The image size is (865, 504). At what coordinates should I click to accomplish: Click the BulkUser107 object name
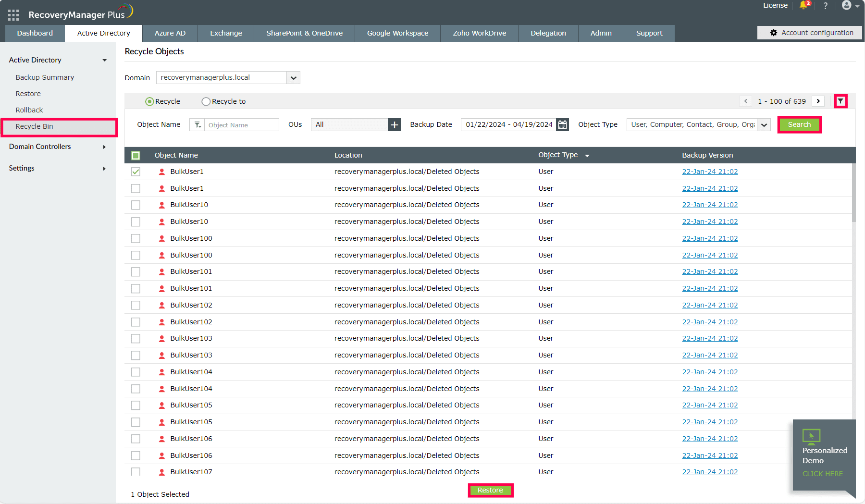(x=191, y=472)
